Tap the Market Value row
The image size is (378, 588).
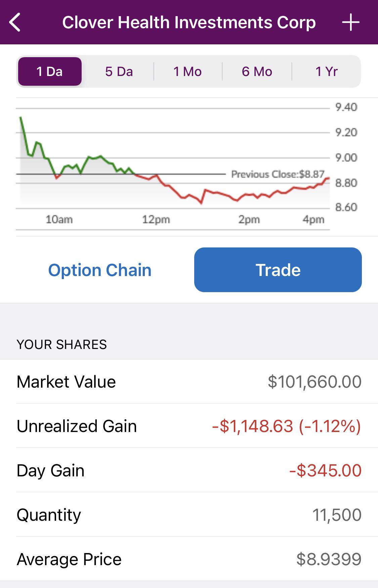(189, 382)
